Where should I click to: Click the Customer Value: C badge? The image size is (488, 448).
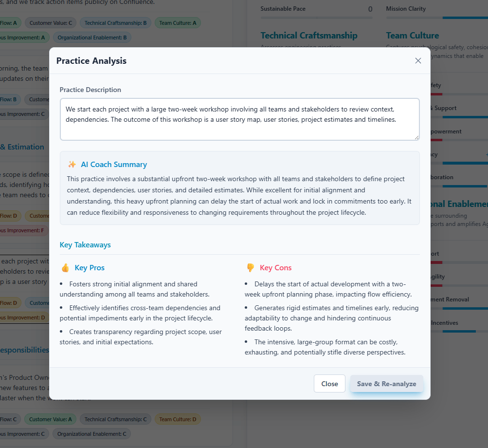point(50,22)
